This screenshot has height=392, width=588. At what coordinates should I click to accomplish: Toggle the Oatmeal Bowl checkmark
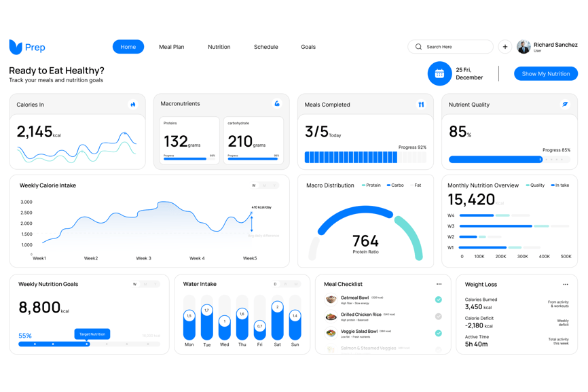point(439,300)
